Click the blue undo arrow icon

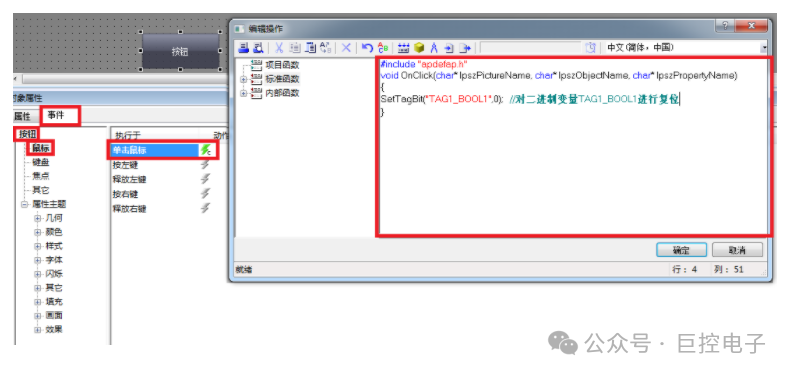click(x=368, y=48)
